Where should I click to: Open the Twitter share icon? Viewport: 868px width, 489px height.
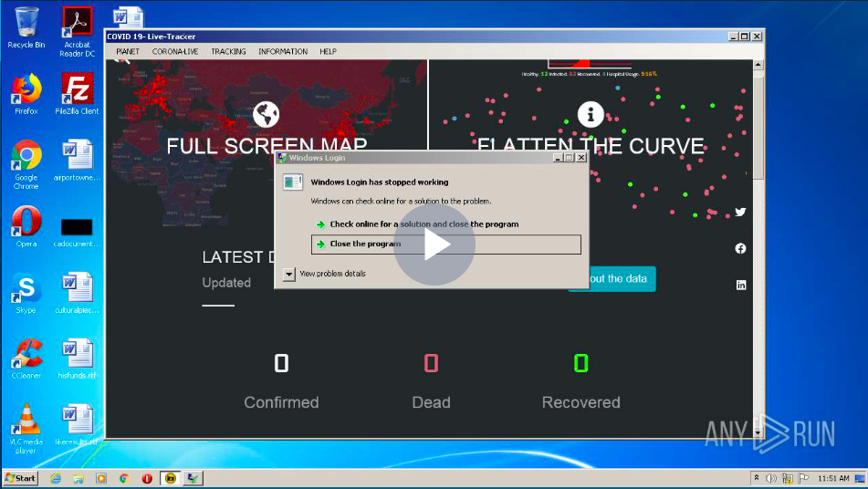pyautogui.click(x=741, y=212)
